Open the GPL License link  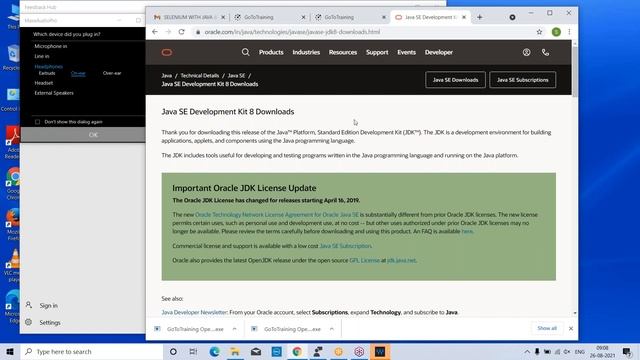click(x=364, y=260)
